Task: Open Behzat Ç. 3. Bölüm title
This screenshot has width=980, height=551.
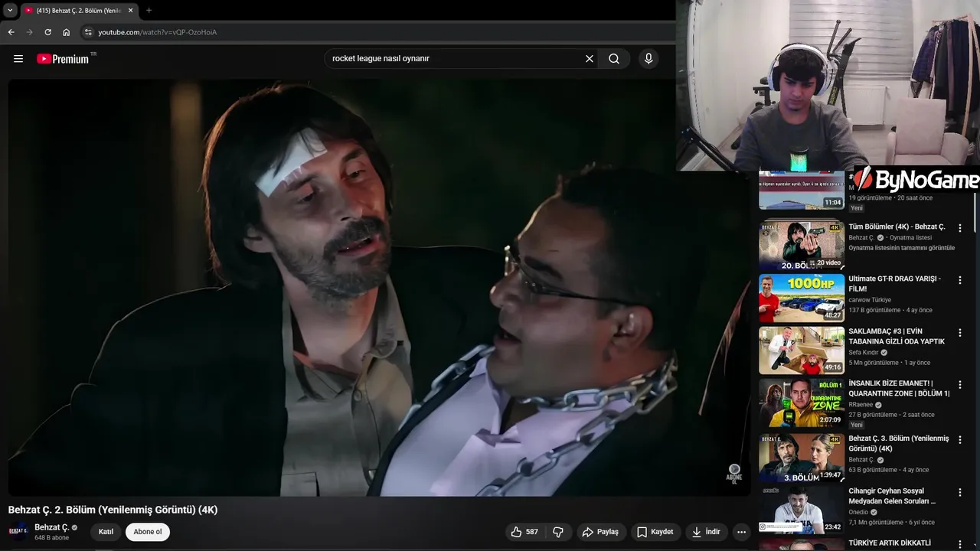Action: pyautogui.click(x=898, y=443)
